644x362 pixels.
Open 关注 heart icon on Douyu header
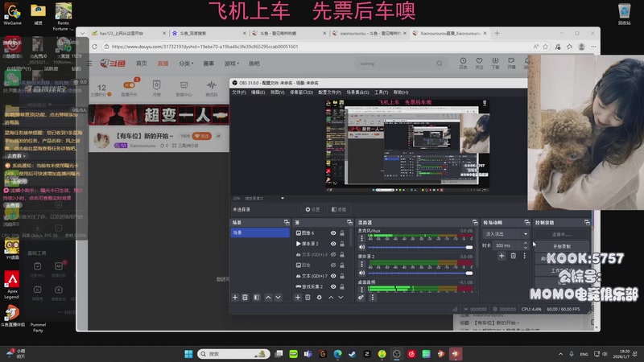479,63
